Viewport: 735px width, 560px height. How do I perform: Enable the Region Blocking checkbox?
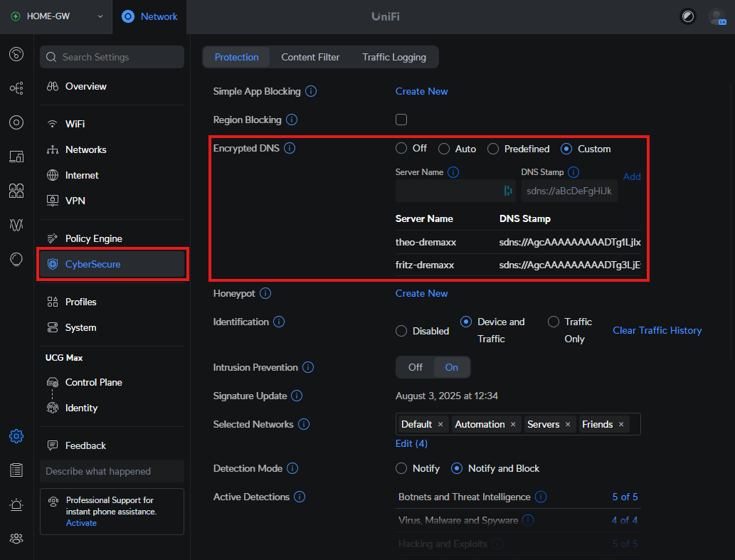tap(401, 120)
